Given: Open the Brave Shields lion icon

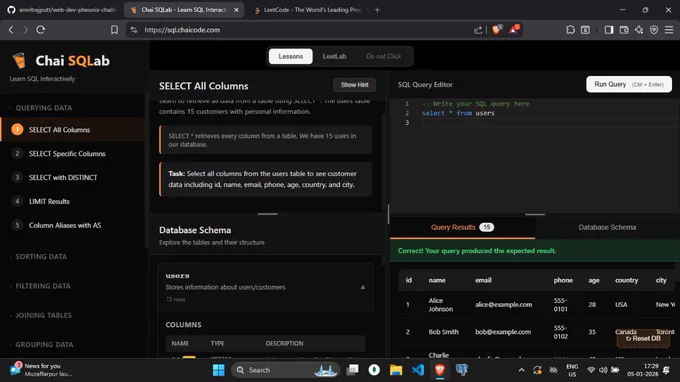Looking at the screenshot, I should tap(497, 29).
